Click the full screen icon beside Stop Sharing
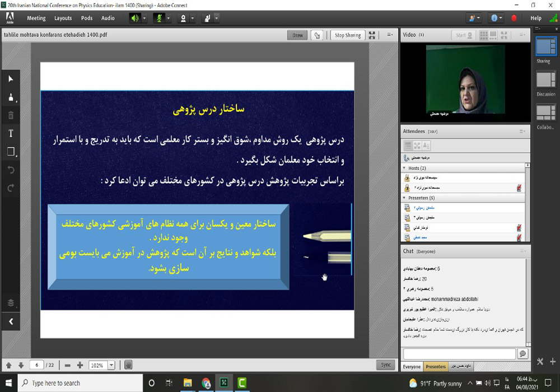The width and height of the screenshot is (560, 392). click(x=372, y=35)
